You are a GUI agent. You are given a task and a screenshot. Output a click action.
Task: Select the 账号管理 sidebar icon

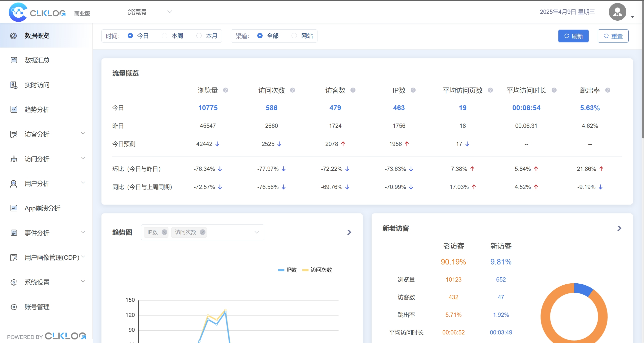pyautogui.click(x=14, y=307)
